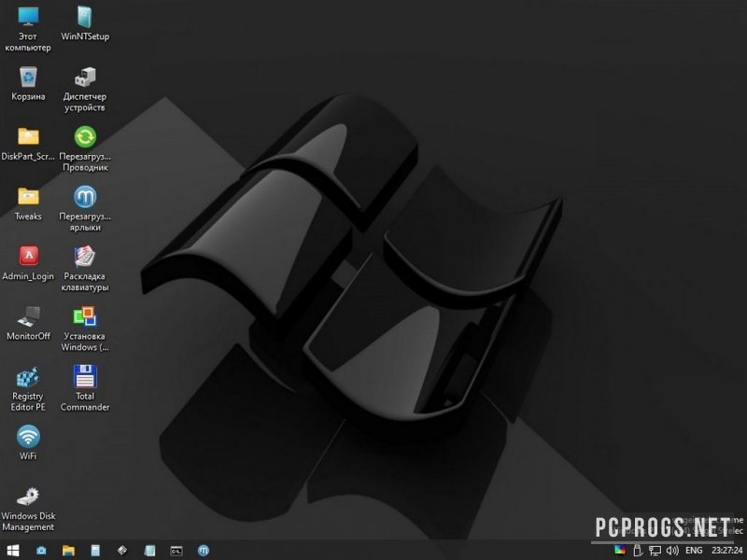Viewport: 747px width, 560px height.
Task: Switch the ENG input language indicator
Action: [694, 551]
